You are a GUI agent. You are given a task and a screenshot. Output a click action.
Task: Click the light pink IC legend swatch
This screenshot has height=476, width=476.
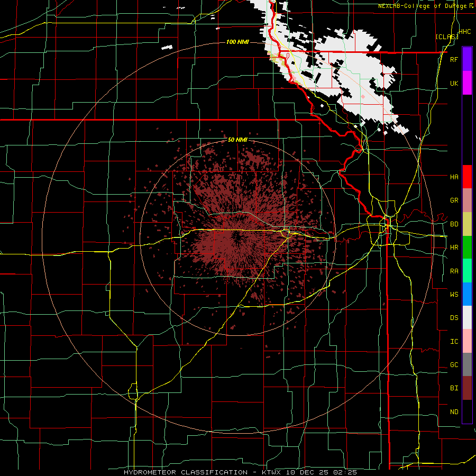[x=467, y=341]
